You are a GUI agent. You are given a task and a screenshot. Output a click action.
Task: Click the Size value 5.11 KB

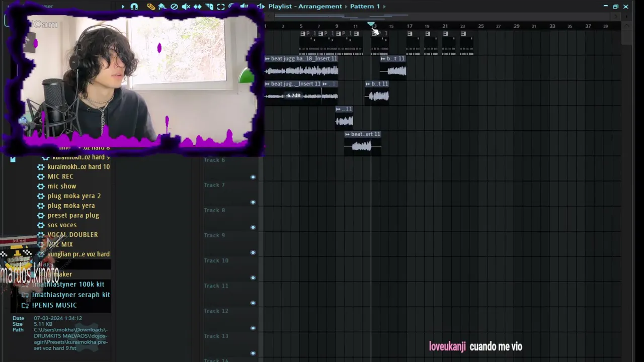click(42, 324)
